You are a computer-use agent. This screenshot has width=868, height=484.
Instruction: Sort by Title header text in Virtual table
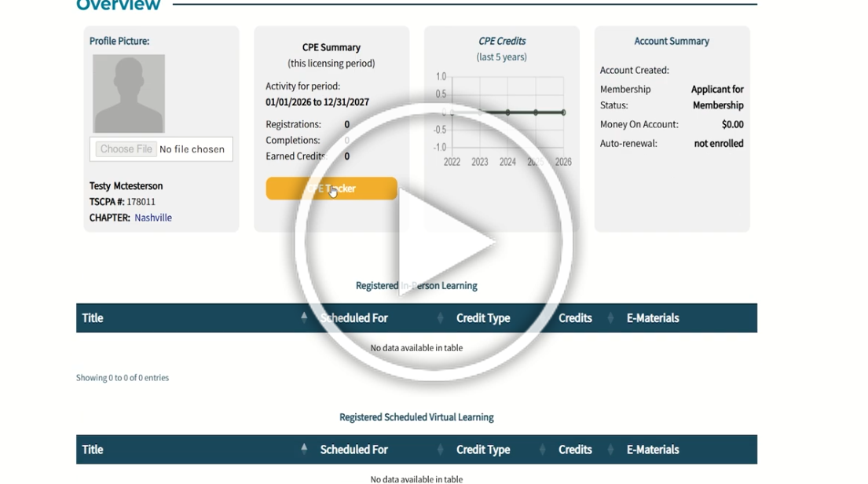(93, 449)
